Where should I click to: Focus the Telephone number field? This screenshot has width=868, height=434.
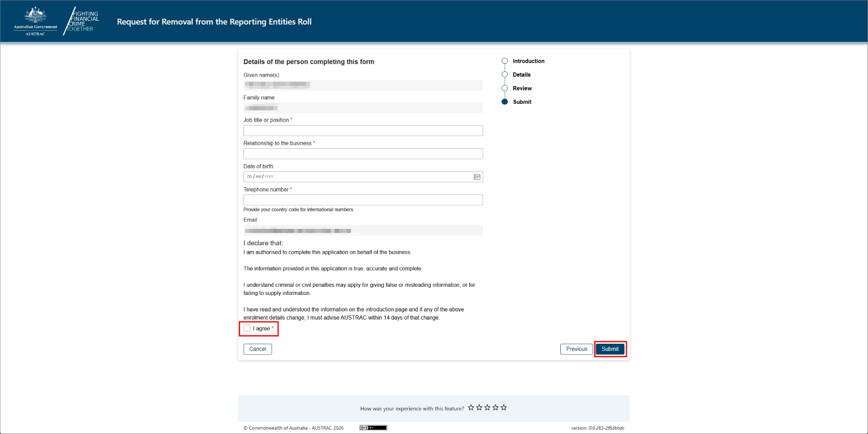click(x=363, y=200)
